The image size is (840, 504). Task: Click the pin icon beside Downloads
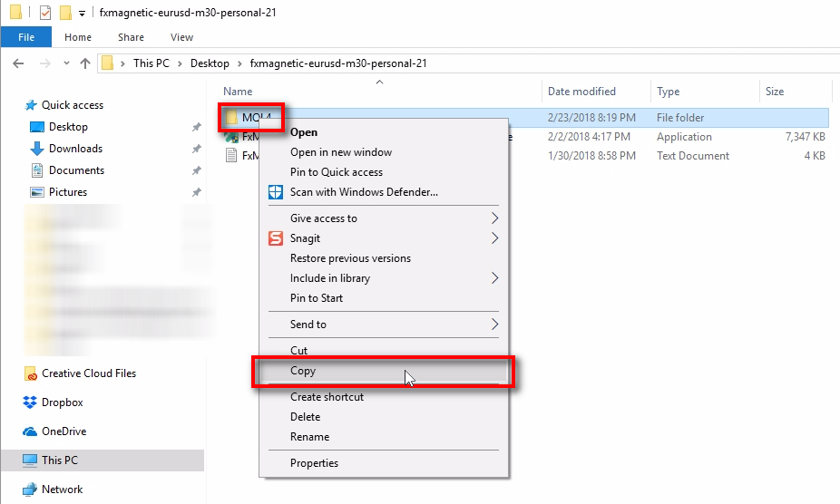[197, 149]
